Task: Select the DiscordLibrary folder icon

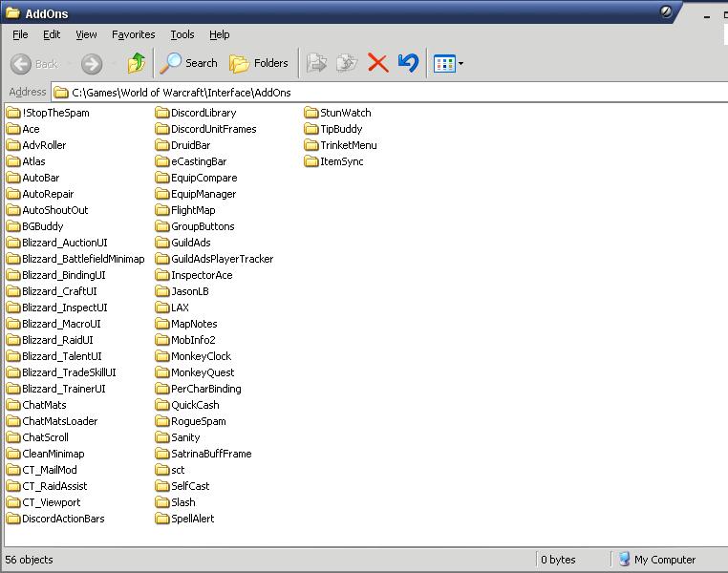Action: (162, 113)
